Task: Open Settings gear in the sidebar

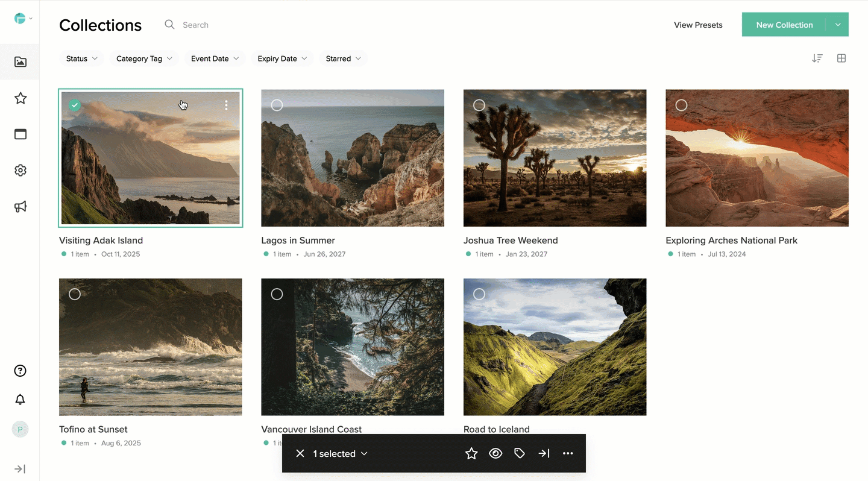Action: pyautogui.click(x=20, y=171)
